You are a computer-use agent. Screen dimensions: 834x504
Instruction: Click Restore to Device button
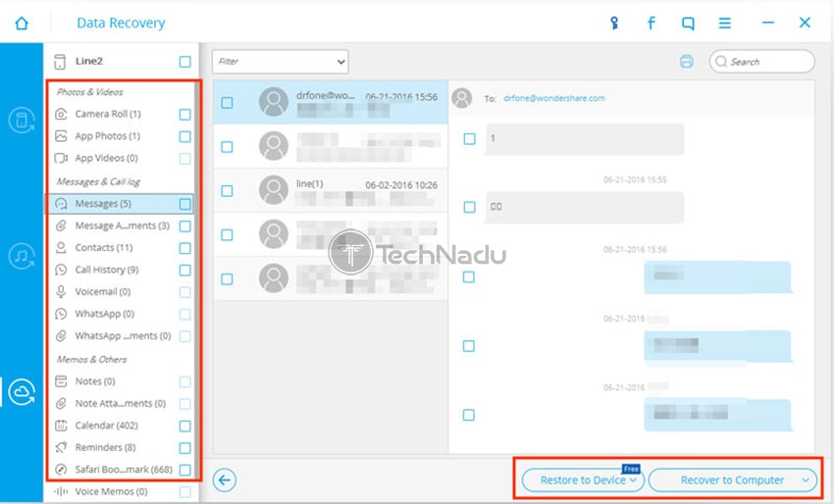click(x=583, y=480)
